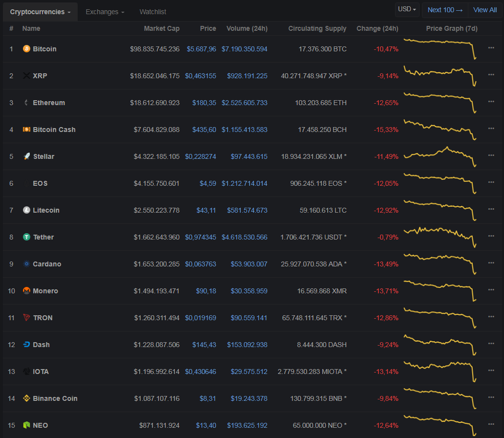Click the IOTA logo icon
This screenshot has height=438, width=504.
[27, 372]
